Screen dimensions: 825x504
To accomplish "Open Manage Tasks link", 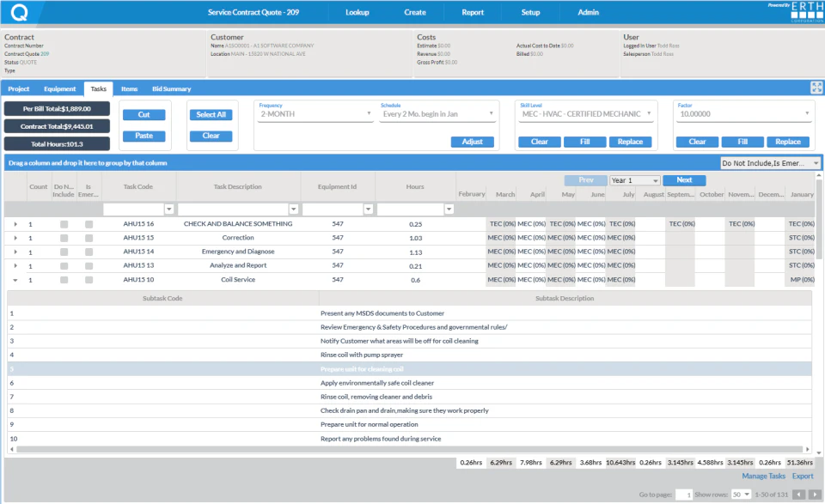I will 763,475.
